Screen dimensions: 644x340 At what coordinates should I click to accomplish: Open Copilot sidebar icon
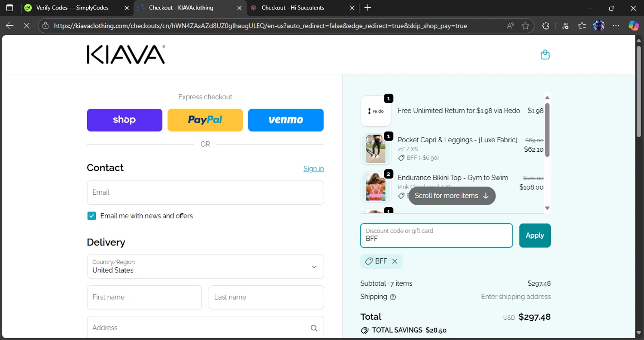[634, 26]
